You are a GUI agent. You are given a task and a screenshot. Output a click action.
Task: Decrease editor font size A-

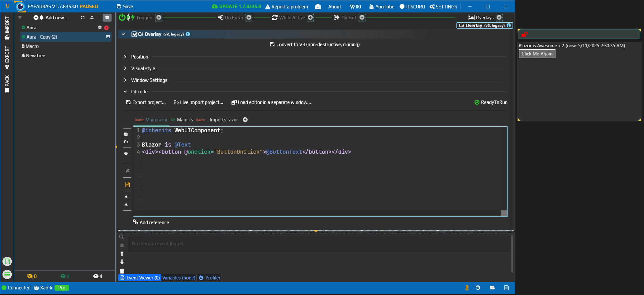coord(126,205)
